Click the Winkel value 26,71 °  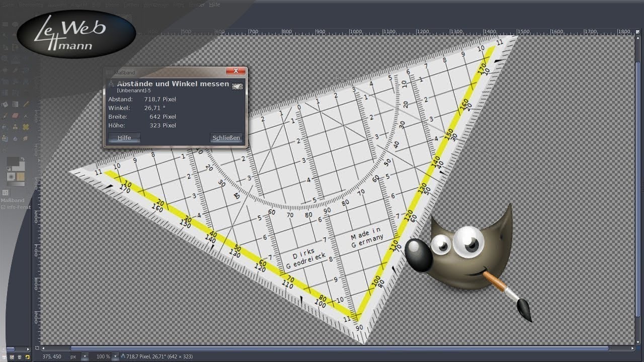(x=154, y=108)
